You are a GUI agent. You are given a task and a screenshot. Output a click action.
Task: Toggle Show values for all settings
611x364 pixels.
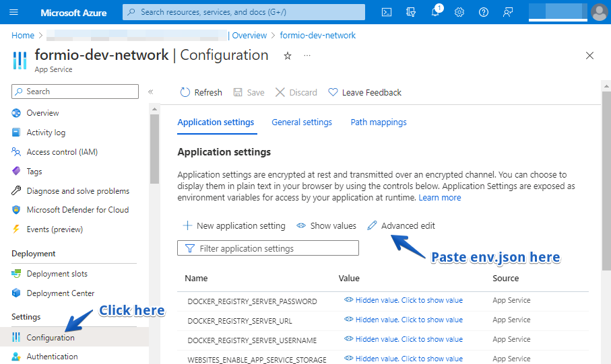[x=326, y=226]
